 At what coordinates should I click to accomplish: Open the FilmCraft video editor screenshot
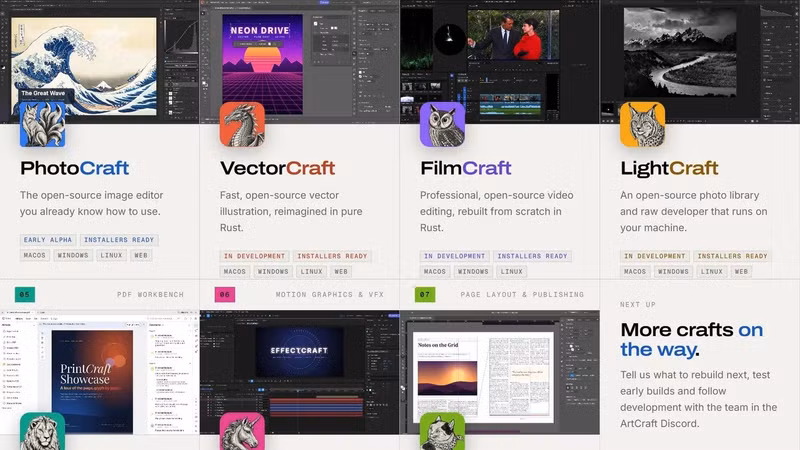pos(499,61)
